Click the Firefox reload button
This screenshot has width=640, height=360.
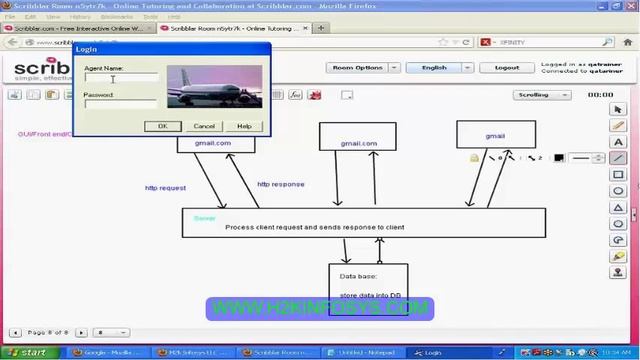click(x=466, y=42)
